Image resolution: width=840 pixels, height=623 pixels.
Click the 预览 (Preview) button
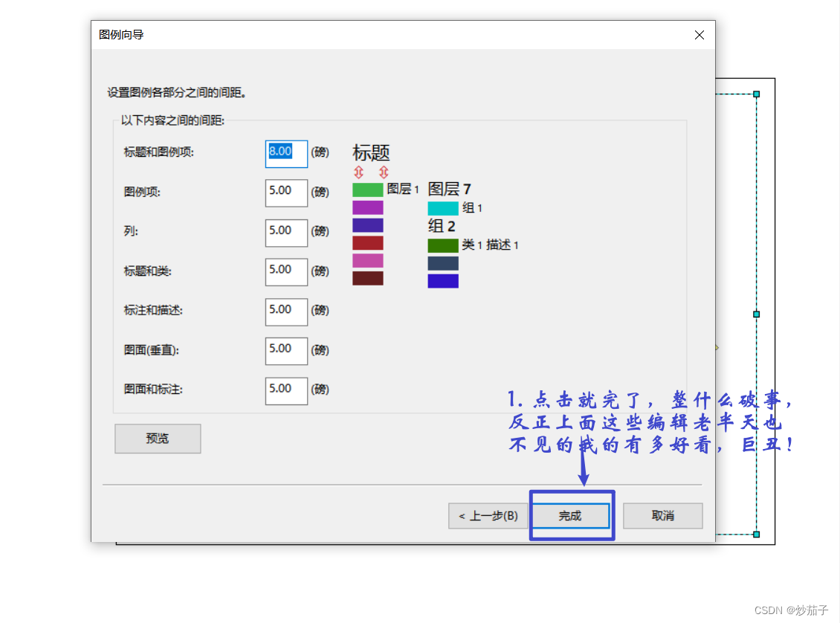click(158, 438)
